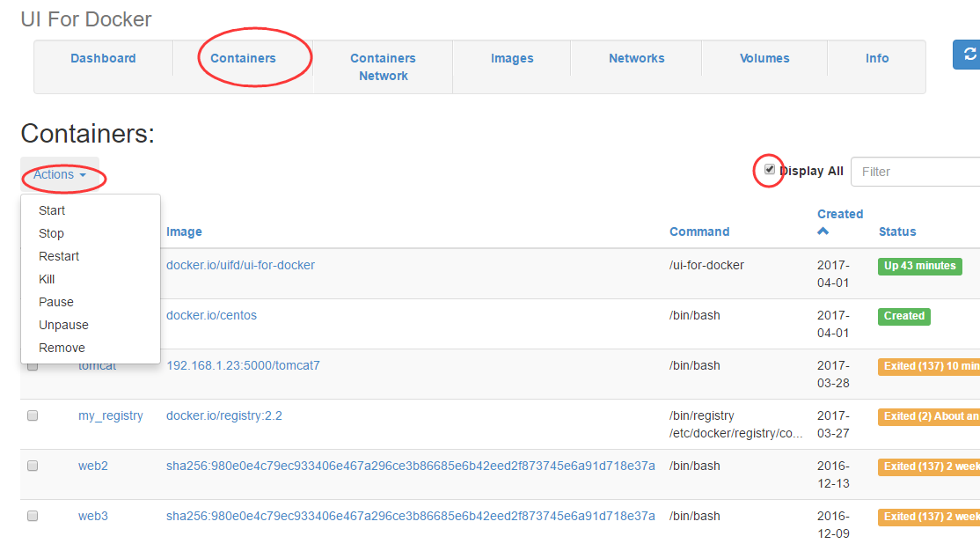This screenshot has height=551, width=980.
Task: Tick the web3 container checkbox
Action: pos(33,515)
